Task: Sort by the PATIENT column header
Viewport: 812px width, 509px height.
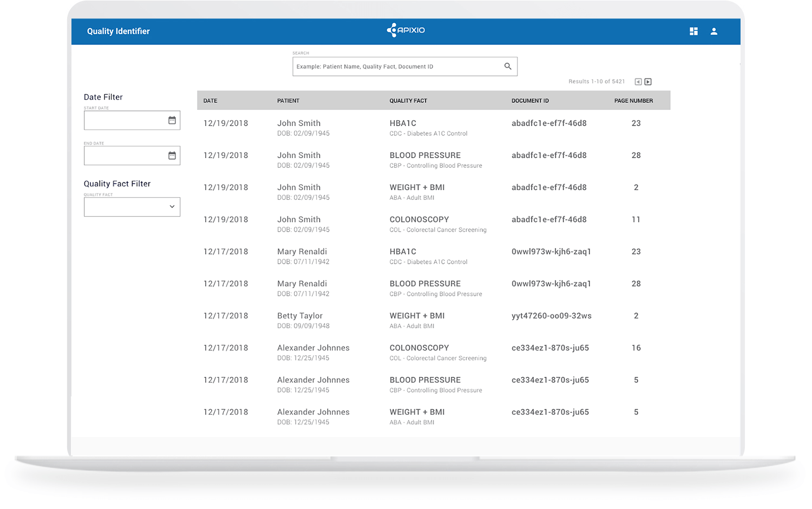Action: [288, 101]
